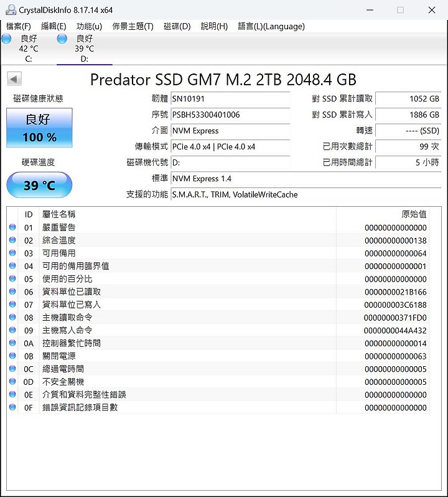Click status dot for attribute 0E 介質和資料完整性錯誤
This screenshot has width=448, height=497.
click(12, 394)
